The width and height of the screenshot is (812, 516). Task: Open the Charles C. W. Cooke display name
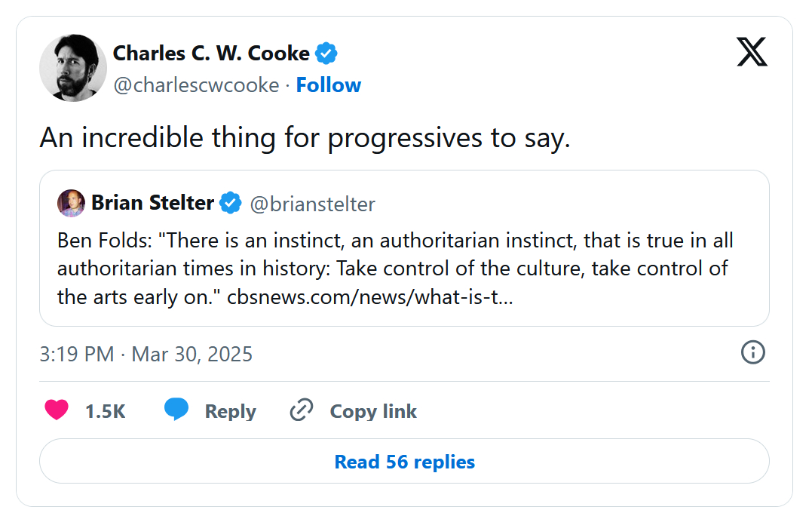click(x=211, y=54)
